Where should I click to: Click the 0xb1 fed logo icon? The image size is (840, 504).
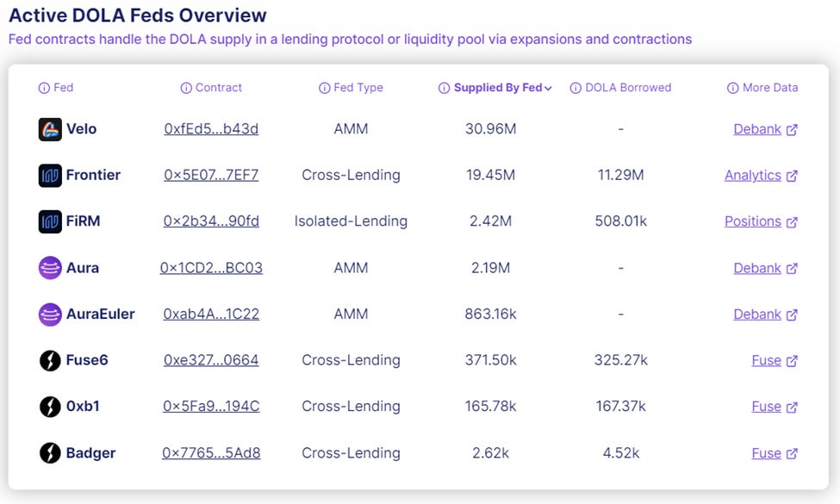[50, 407]
